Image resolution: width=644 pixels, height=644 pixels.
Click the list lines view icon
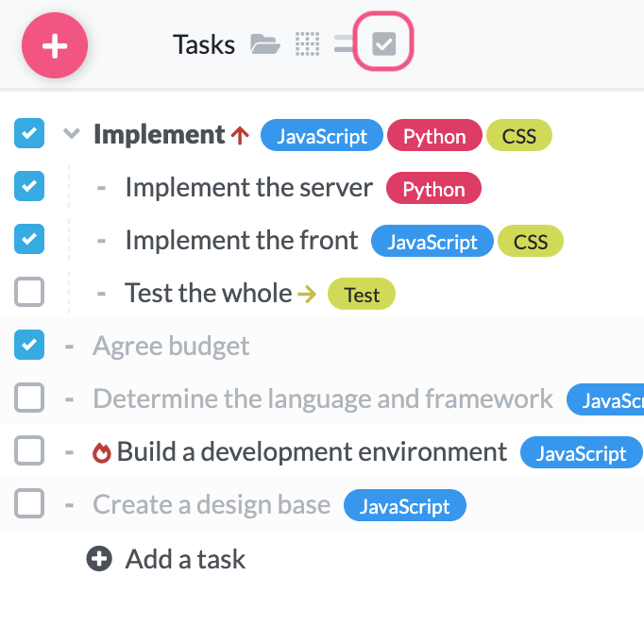pos(344,43)
